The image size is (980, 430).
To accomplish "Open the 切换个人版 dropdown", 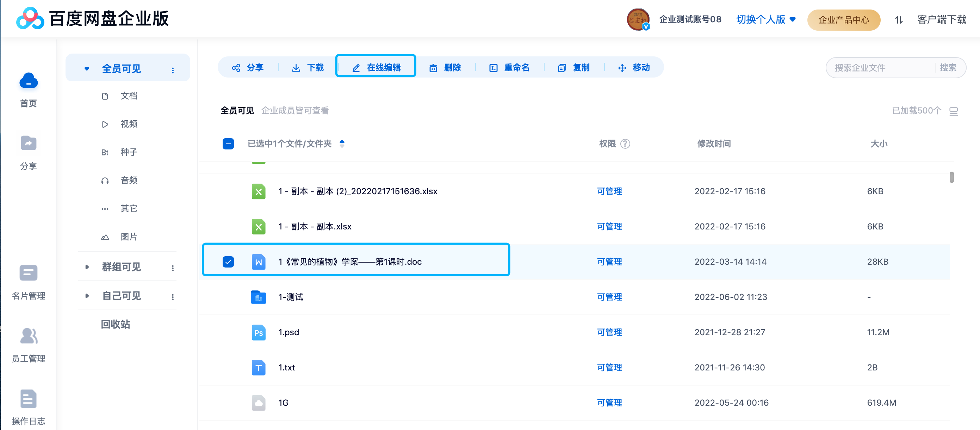I will (x=766, y=19).
